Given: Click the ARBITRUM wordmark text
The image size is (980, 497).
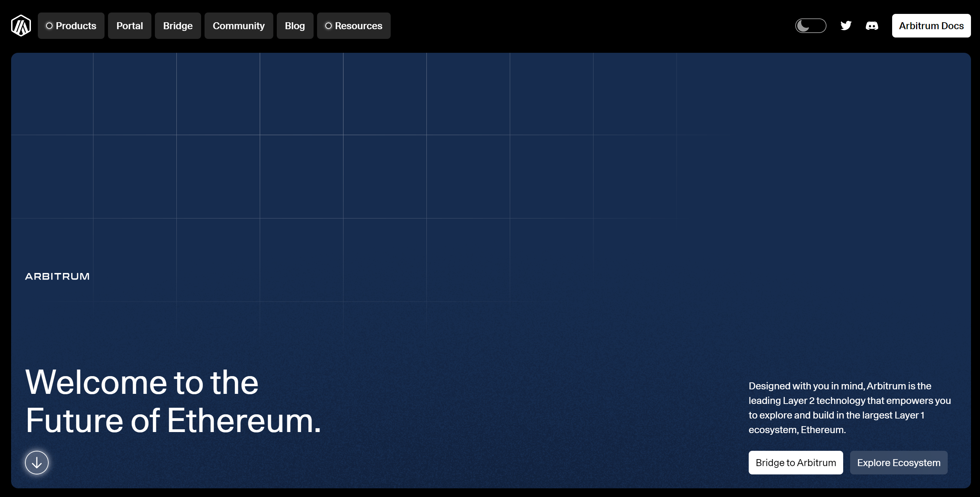Looking at the screenshot, I should (57, 276).
